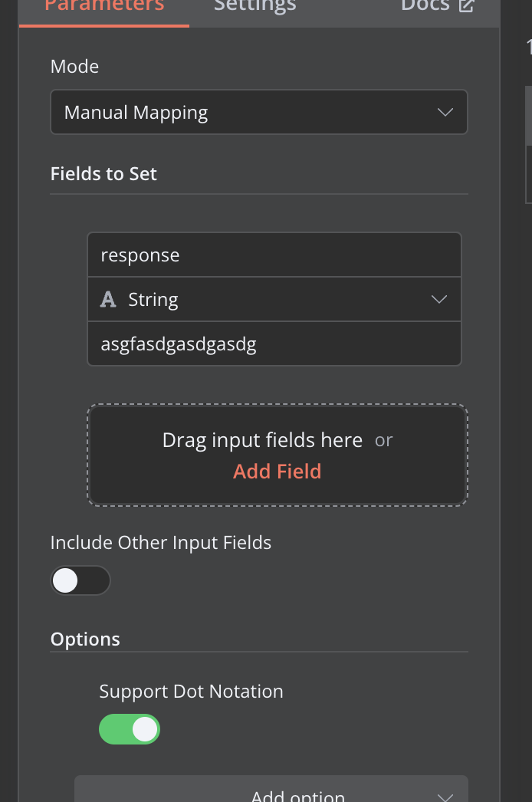Click the Options section heading
This screenshot has width=532, height=802.
click(x=85, y=639)
